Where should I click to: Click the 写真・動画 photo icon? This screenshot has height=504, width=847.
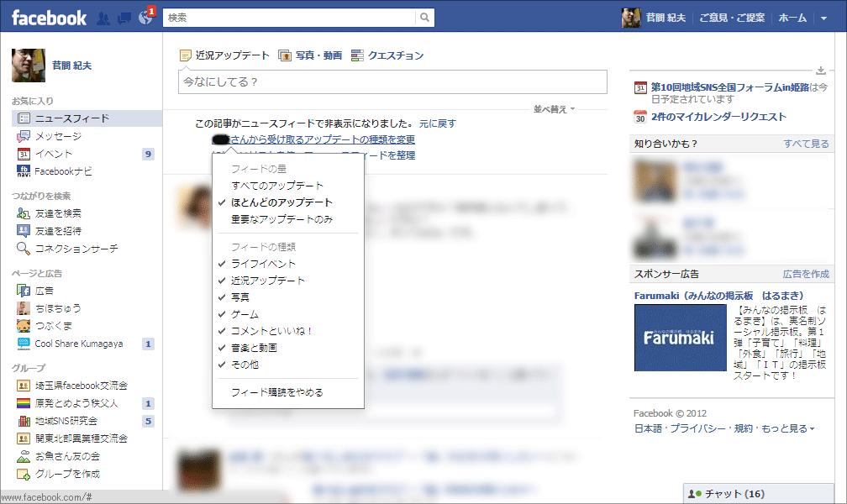285,55
